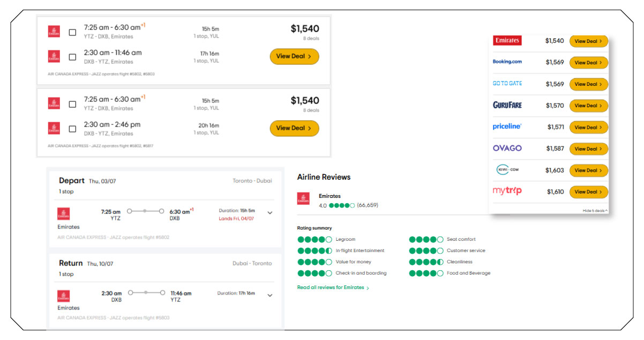Viewport: 644px width, 340px height.
Task: Click the Legroom rating dots
Action: [314, 240]
